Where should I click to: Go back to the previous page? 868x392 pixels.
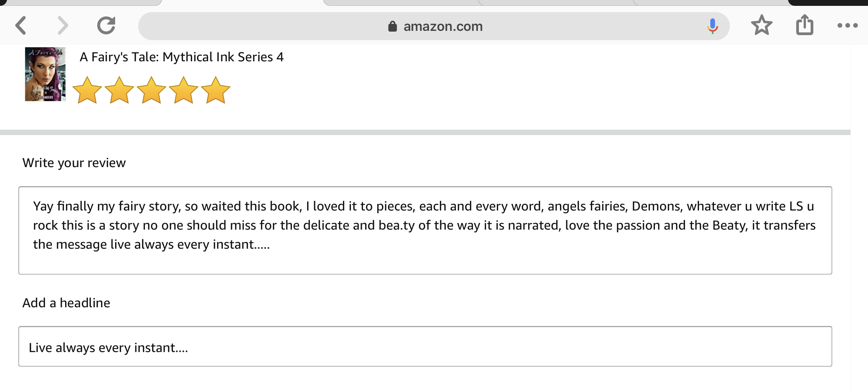[21, 26]
